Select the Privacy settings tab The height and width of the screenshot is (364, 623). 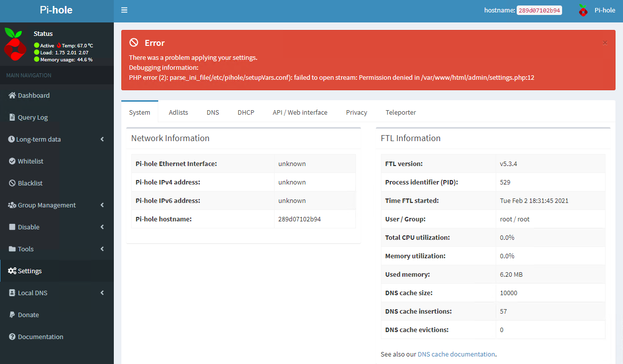[x=356, y=112]
